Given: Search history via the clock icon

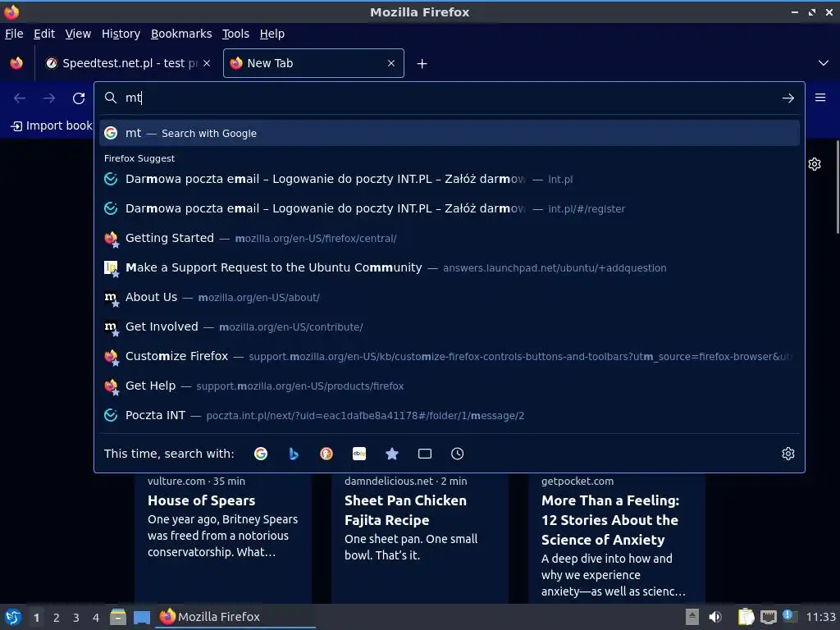Looking at the screenshot, I should (458, 454).
